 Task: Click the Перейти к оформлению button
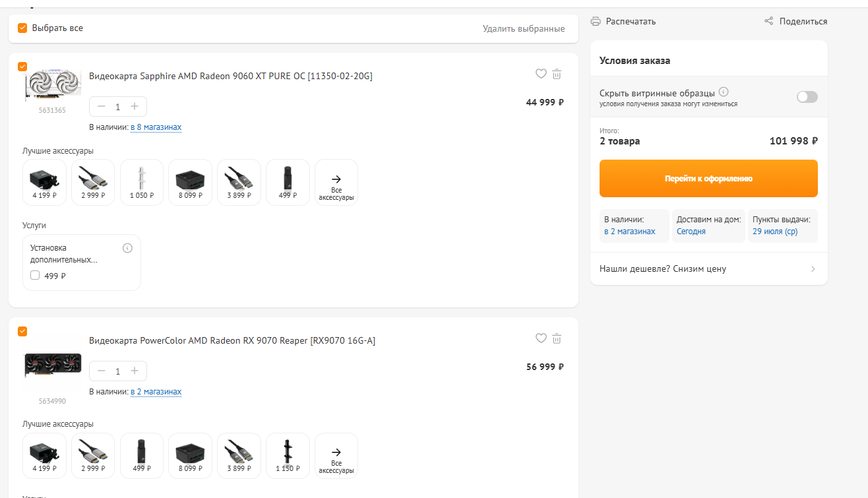tap(708, 178)
